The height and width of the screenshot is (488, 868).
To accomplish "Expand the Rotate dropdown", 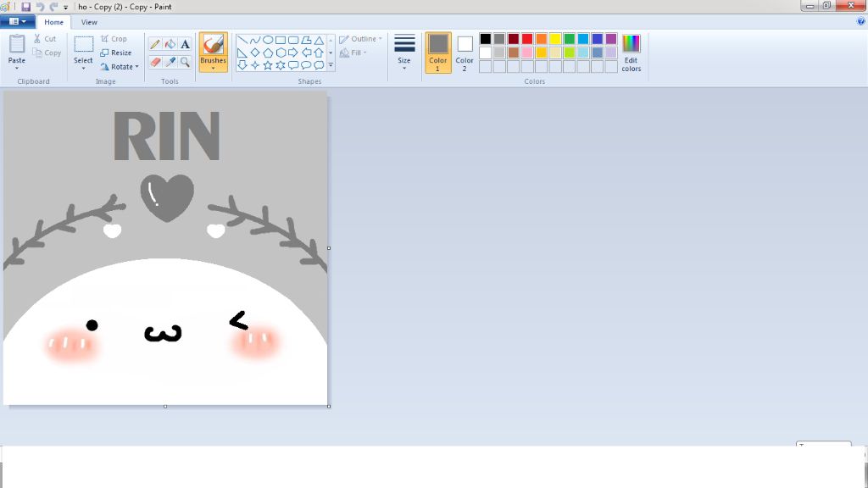I will [x=136, y=66].
